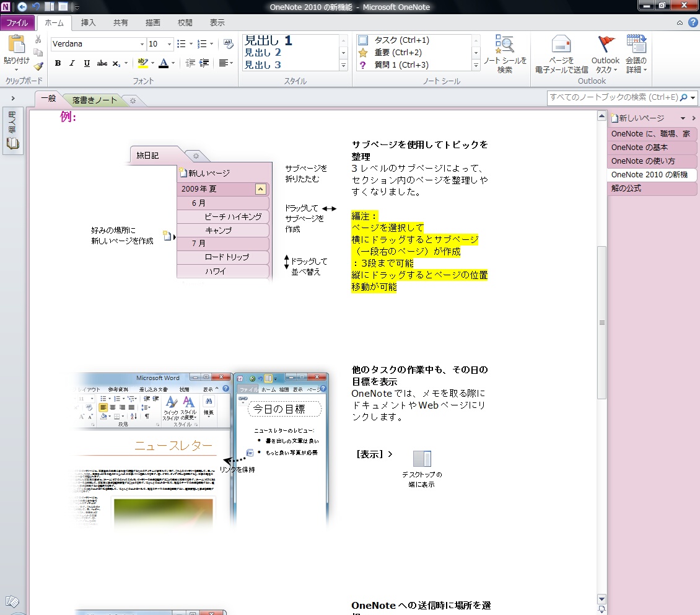Open ノート シールを検索 (Find Tags)
This screenshot has width=700, height=615.
(x=505, y=53)
